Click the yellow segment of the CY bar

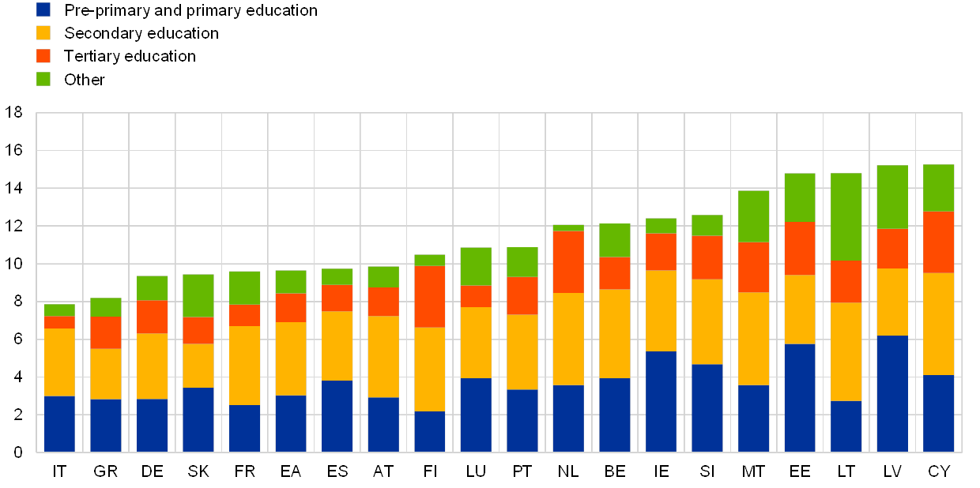pyautogui.click(x=939, y=324)
